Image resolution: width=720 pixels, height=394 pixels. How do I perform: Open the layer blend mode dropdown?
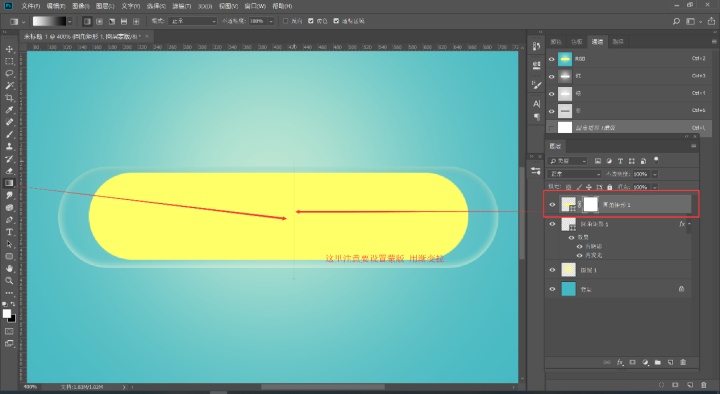(x=575, y=174)
